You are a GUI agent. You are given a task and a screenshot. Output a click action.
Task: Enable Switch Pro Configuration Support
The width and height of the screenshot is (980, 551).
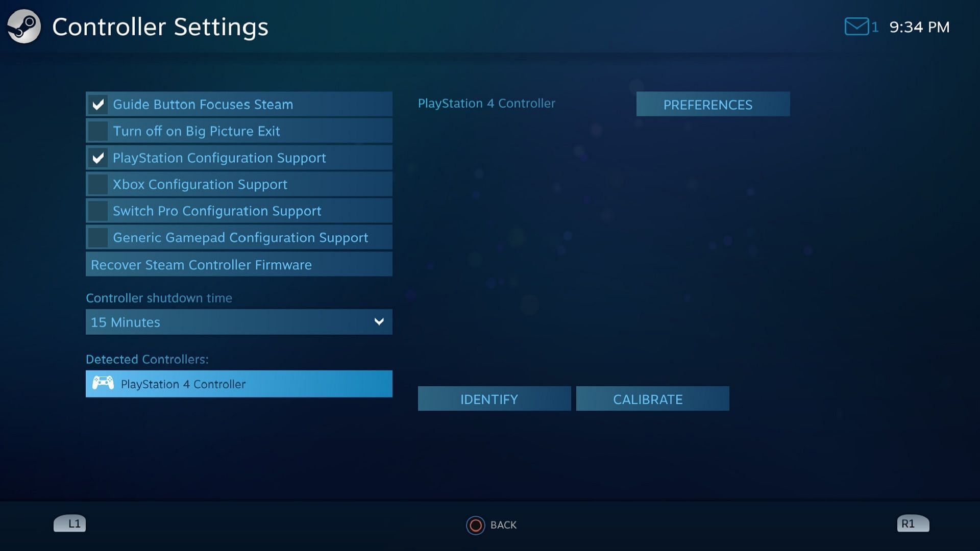coord(99,211)
